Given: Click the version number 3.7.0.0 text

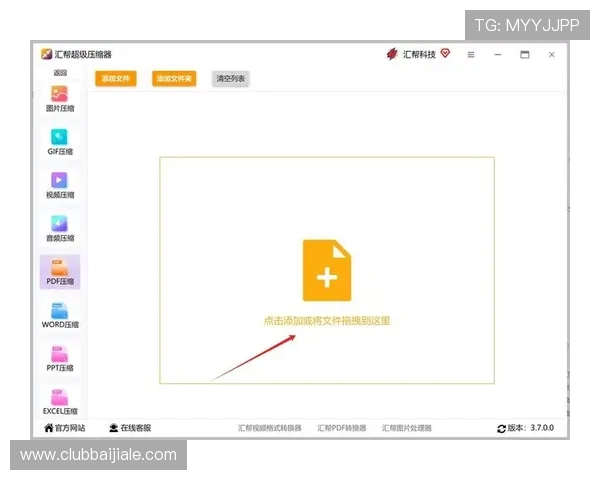Looking at the screenshot, I should pyautogui.click(x=542, y=428).
